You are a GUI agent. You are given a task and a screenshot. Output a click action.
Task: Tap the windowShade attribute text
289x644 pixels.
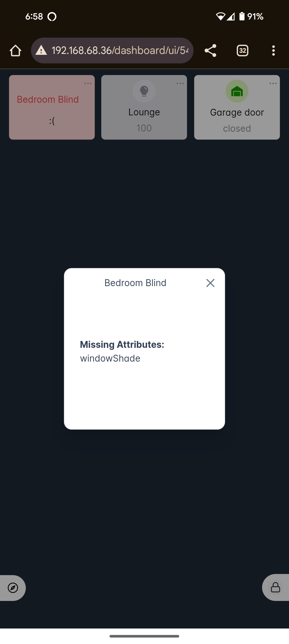coord(110,358)
